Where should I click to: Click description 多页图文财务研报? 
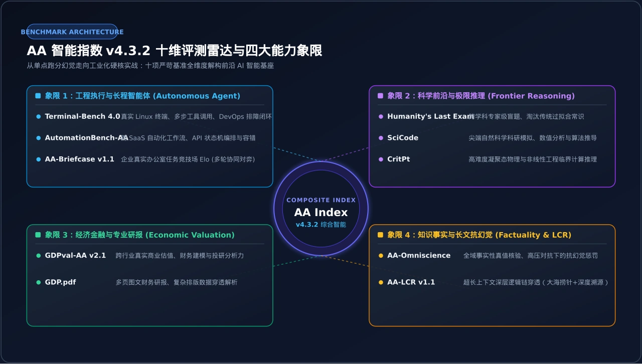point(177,282)
